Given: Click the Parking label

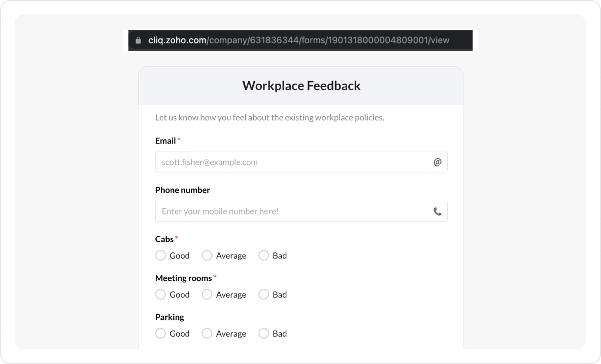Looking at the screenshot, I should pos(170,317).
